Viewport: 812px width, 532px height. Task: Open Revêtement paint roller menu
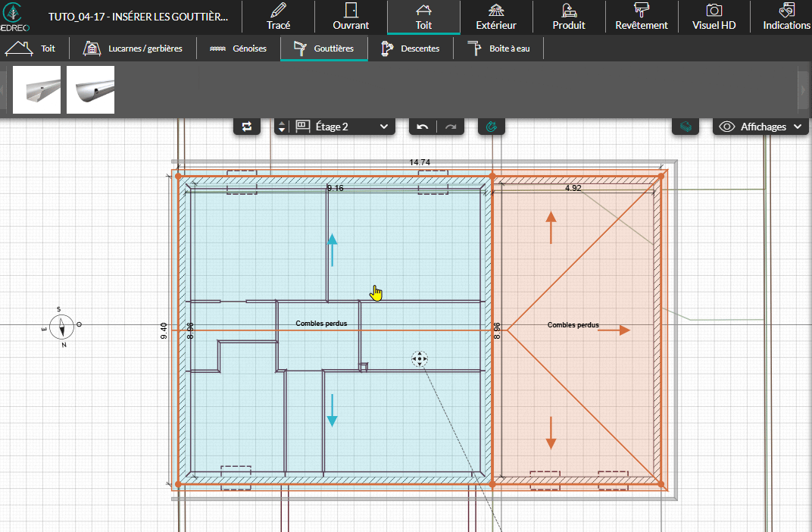click(x=642, y=17)
